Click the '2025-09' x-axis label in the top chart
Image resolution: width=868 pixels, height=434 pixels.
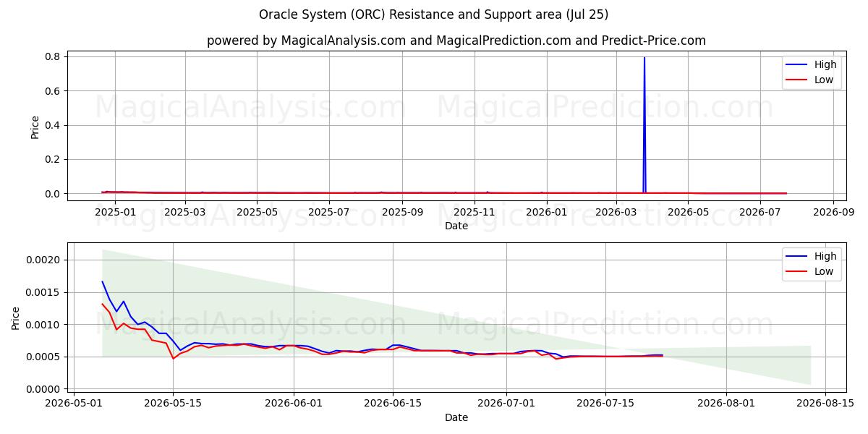pos(403,212)
